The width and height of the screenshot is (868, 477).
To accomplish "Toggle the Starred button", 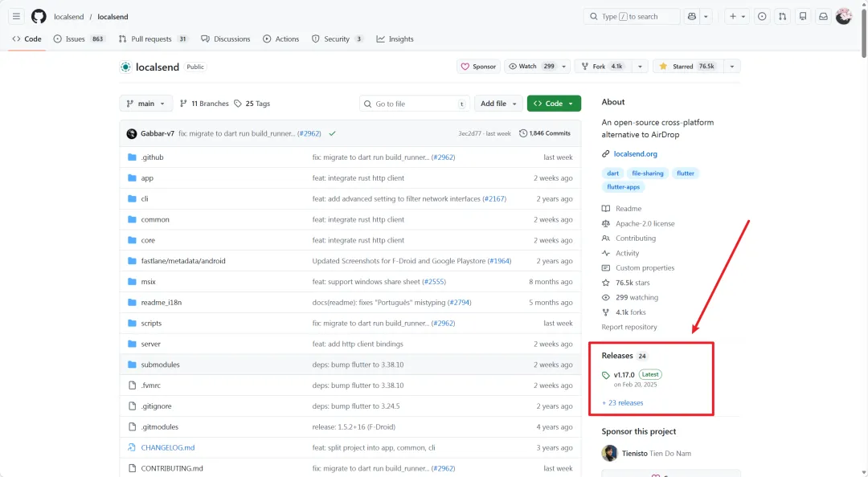I will [x=687, y=67].
